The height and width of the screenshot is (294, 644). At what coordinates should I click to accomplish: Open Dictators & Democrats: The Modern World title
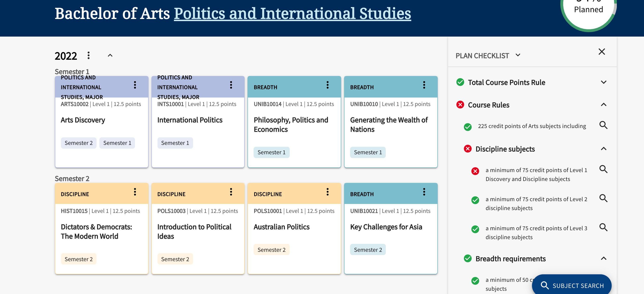click(x=96, y=231)
